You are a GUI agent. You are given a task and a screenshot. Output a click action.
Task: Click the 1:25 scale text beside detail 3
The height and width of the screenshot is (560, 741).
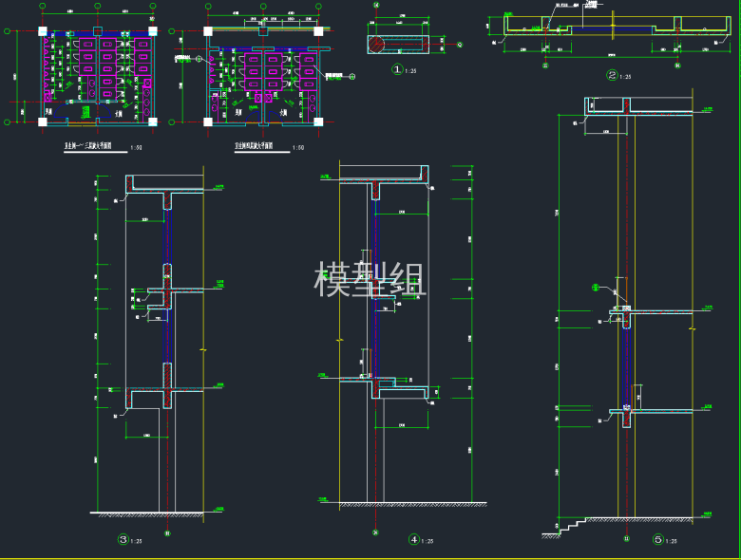pos(138,542)
